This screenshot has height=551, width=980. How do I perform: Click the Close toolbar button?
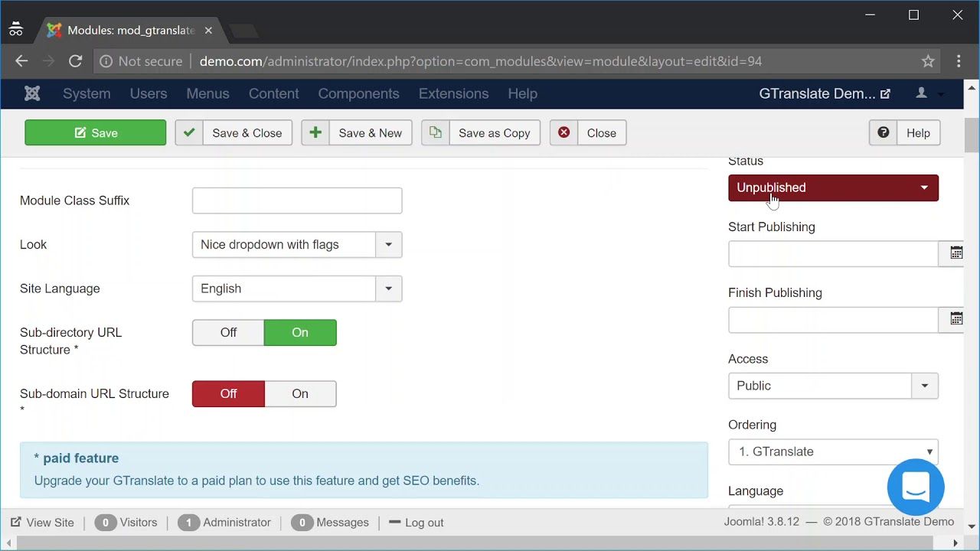(588, 132)
